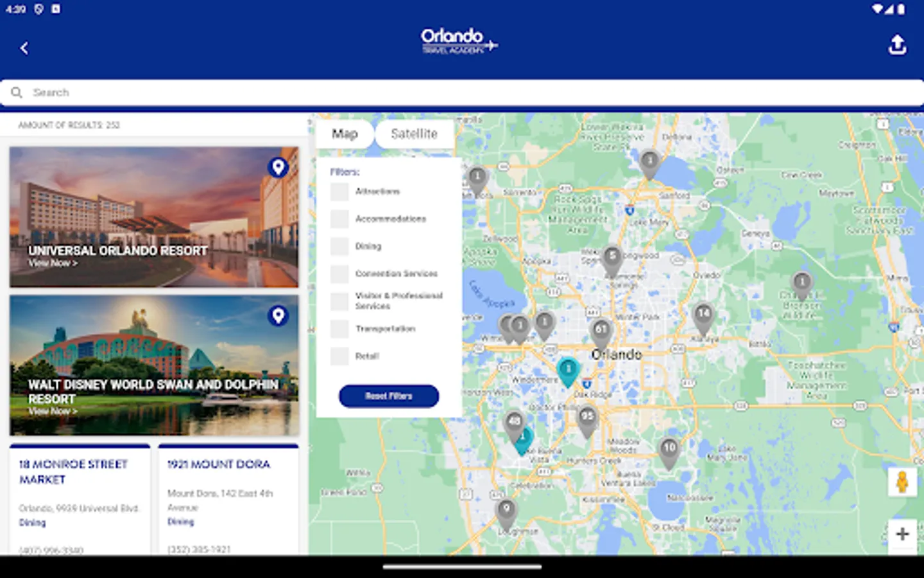Check the Retail filter
924x578 pixels.
click(x=339, y=356)
